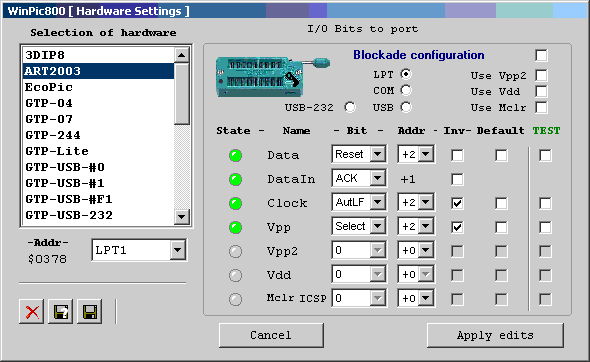Viewport: 590px width, 362px height.
Task: Click the green Data state LED
Action: coord(236,155)
